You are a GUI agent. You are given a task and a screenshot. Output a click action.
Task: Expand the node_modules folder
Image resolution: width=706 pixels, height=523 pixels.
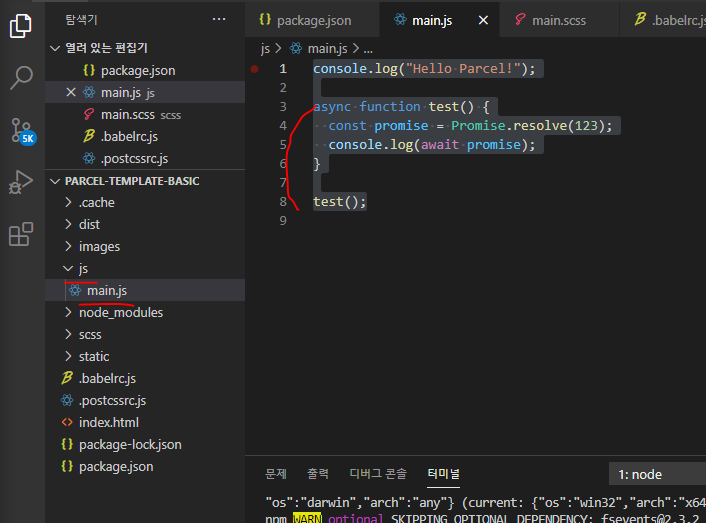point(68,312)
